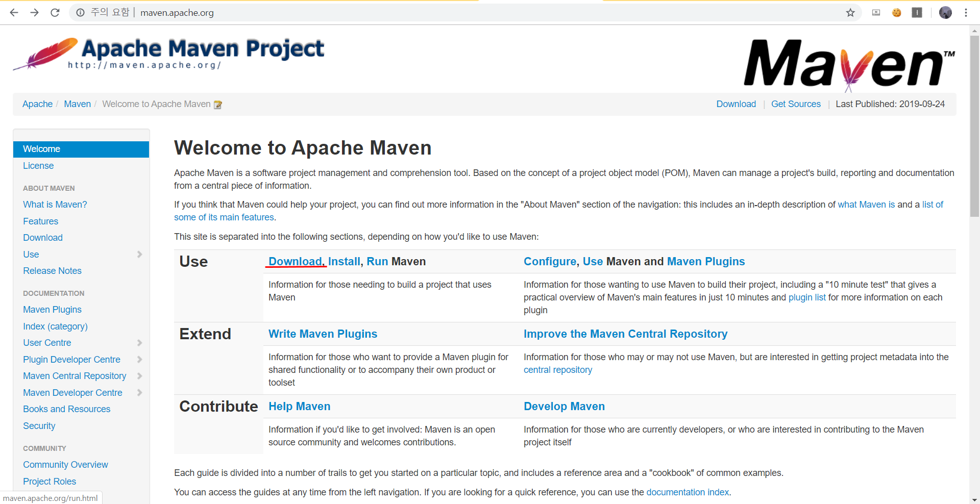
Task: Click 'some of its main features' link
Action: coord(224,217)
